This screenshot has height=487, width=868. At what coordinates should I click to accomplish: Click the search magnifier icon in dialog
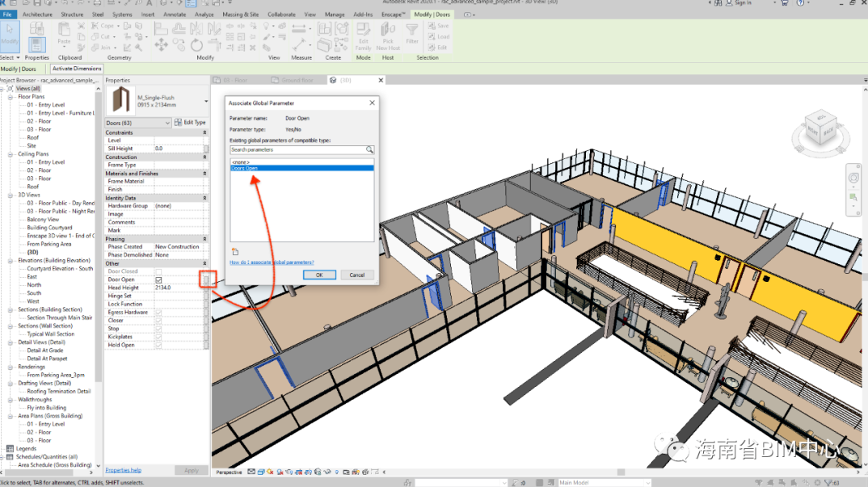pos(369,150)
